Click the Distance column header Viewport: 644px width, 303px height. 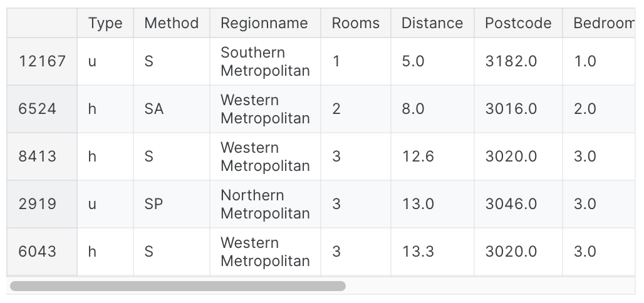tap(432, 23)
